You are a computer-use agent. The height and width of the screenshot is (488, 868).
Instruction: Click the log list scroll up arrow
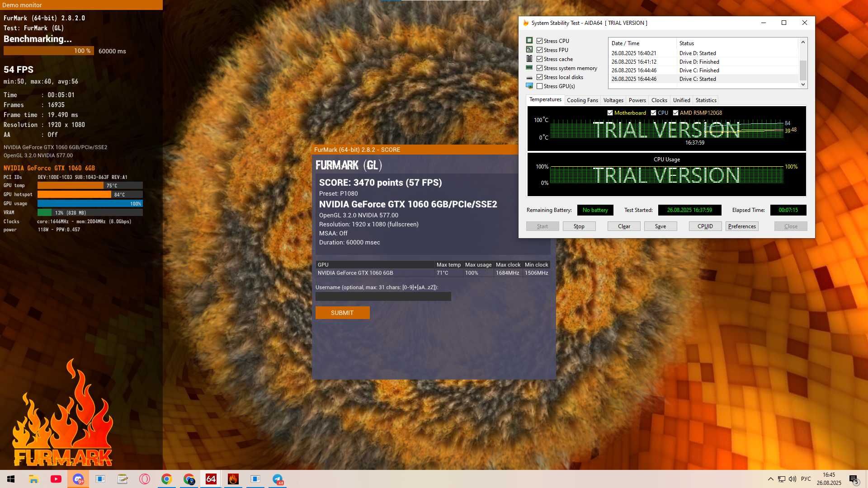tap(803, 42)
